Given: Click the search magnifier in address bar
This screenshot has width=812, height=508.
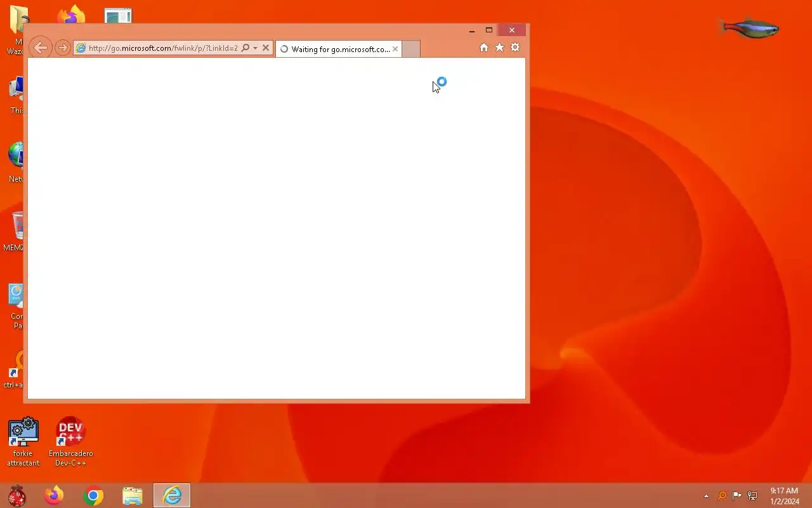Looking at the screenshot, I should point(245,48).
